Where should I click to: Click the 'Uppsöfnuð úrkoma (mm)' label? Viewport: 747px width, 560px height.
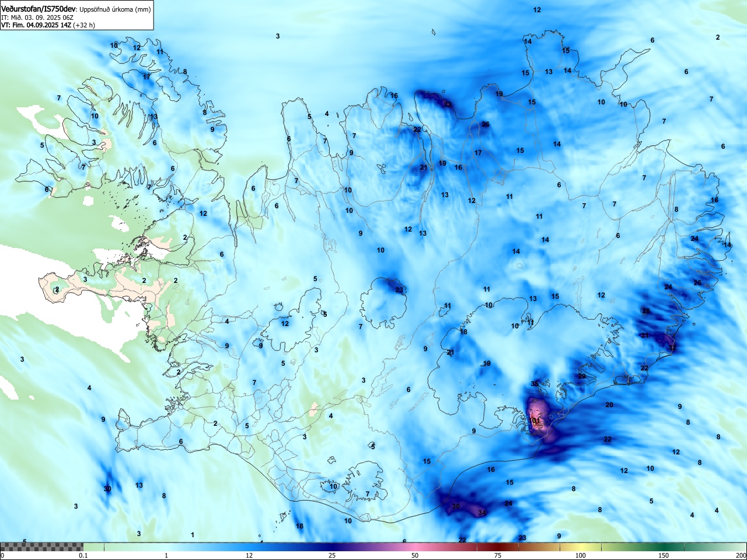(115, 10)
